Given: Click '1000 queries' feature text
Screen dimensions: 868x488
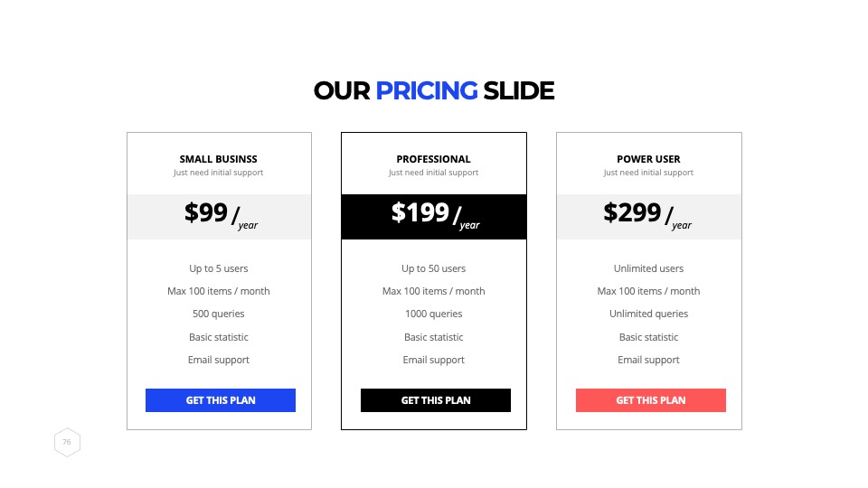Looking at the screenshot, I should [x=433, y=314].
